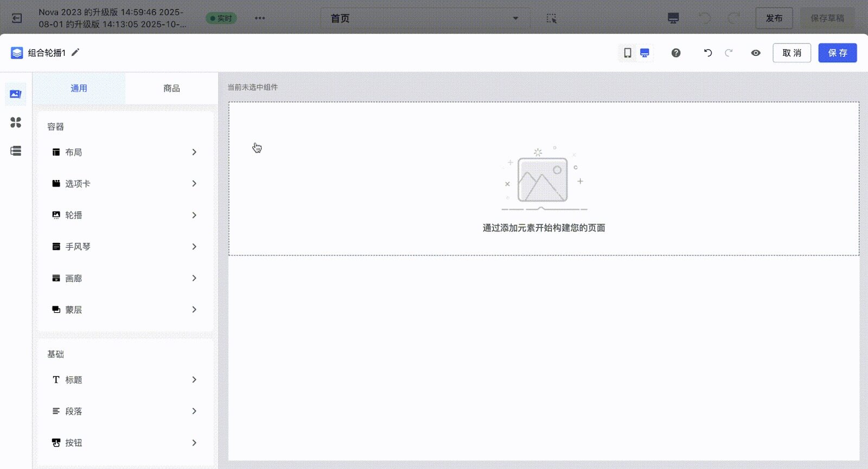
Task: Click the undo arrow icon
Action: click(708, 53)
